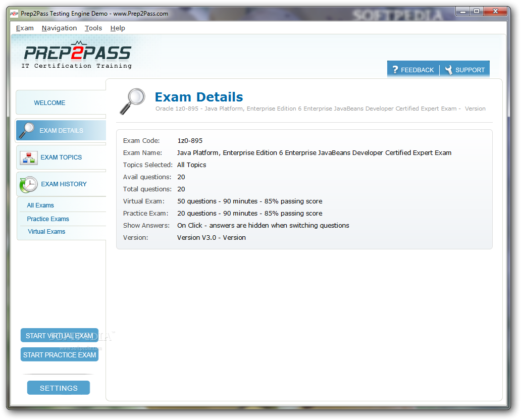The width and height of the screenshot is (521, 420).
Task: Click the Exam Name value text
Action: [314, 152]
